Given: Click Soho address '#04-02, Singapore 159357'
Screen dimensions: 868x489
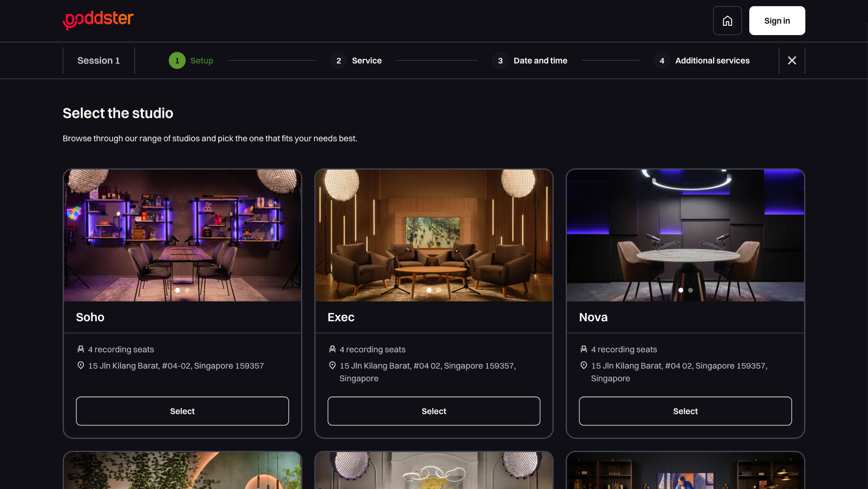Looking at the screenshot, I should [x=213, y=365].
